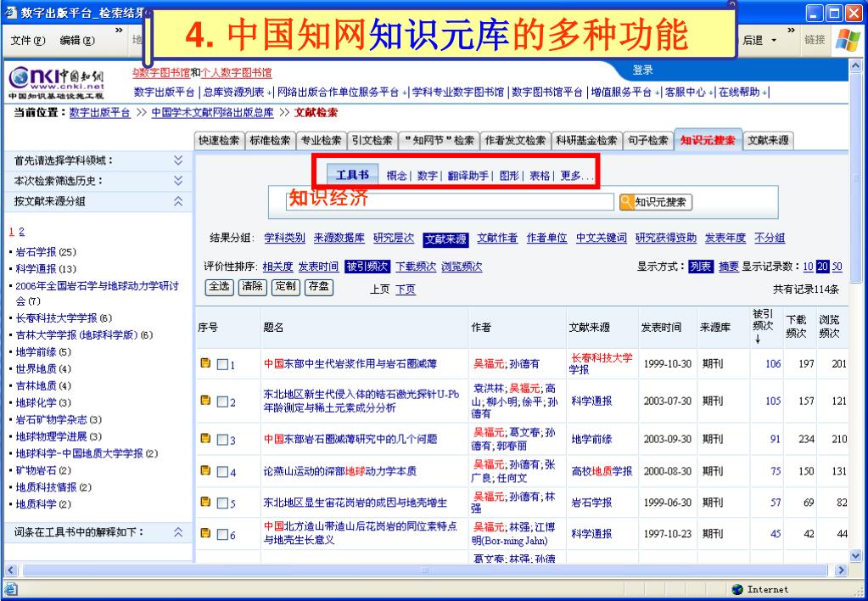The width and height of the screenshot is (868, 601).
Task: Open document icon for row 3
Action: [x=205, y=439]
